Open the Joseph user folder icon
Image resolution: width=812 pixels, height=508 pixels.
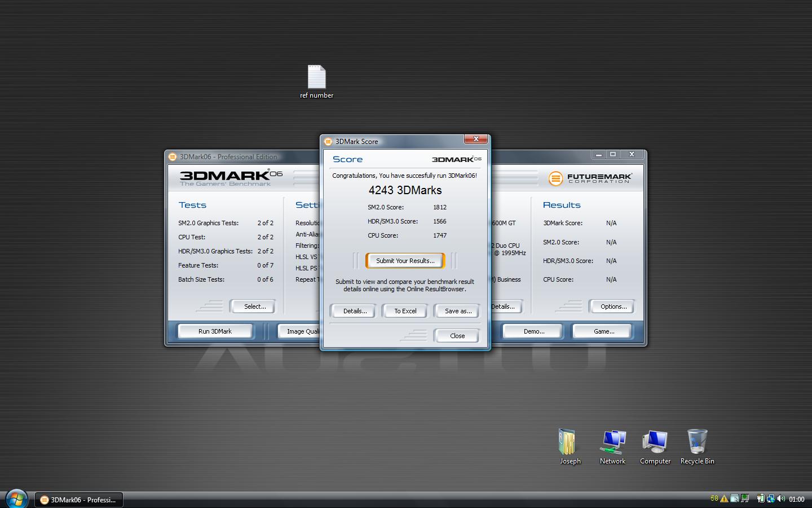(570, 446)
